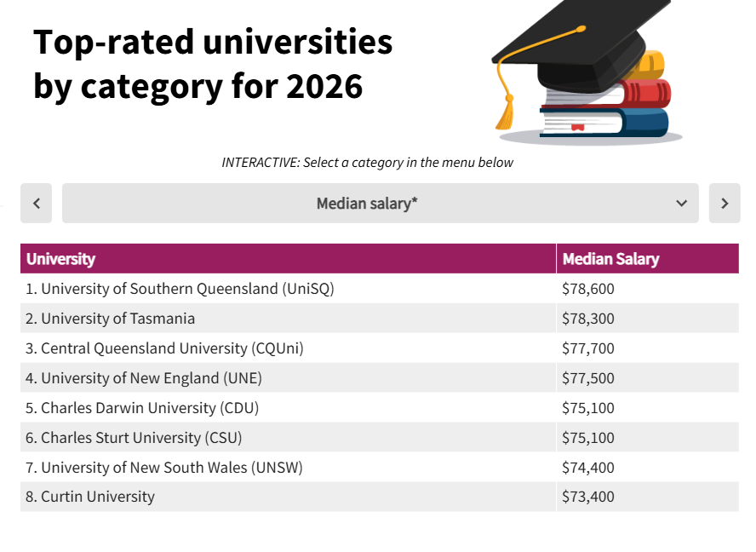Click University of New South Wales entry
Image resolution: width=756 pixels, height=552 pixels.
(x=172, y=468)
